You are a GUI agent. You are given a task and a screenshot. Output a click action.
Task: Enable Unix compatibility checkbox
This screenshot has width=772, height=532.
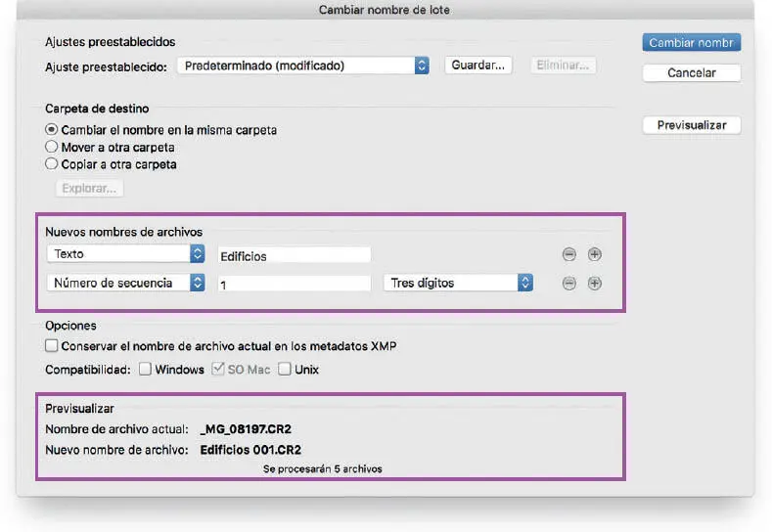[x=285, y=370]
